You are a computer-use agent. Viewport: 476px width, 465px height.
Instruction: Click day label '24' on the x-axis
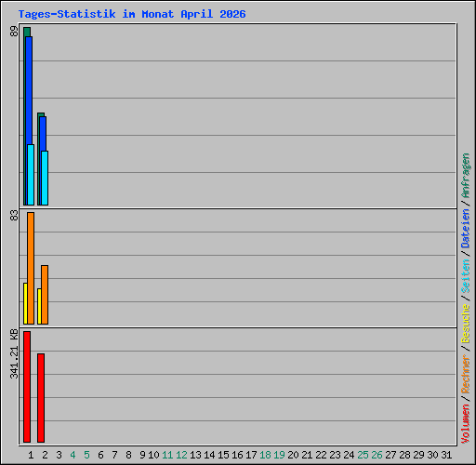click(x=349, y=455)
